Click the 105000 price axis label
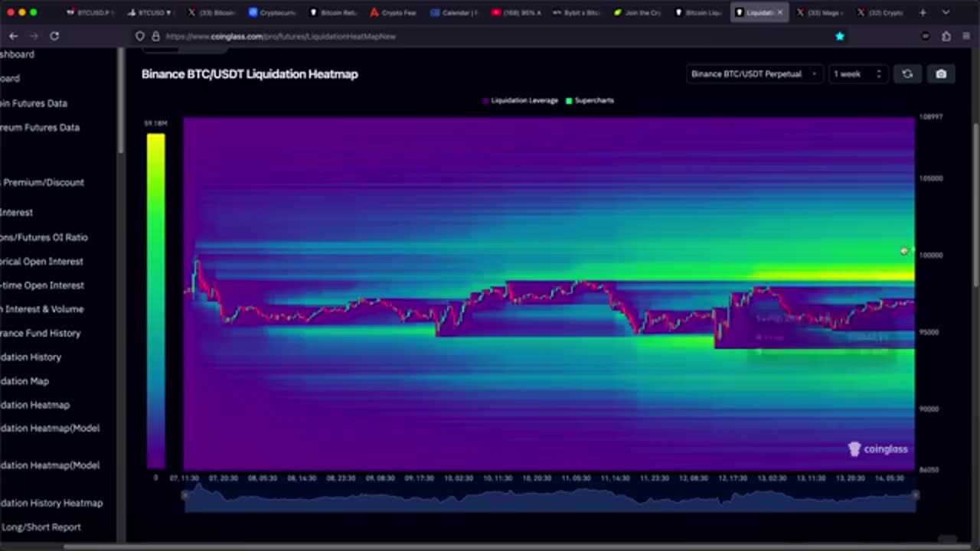Viewport: 980px width, 551px height. (931, 178)
